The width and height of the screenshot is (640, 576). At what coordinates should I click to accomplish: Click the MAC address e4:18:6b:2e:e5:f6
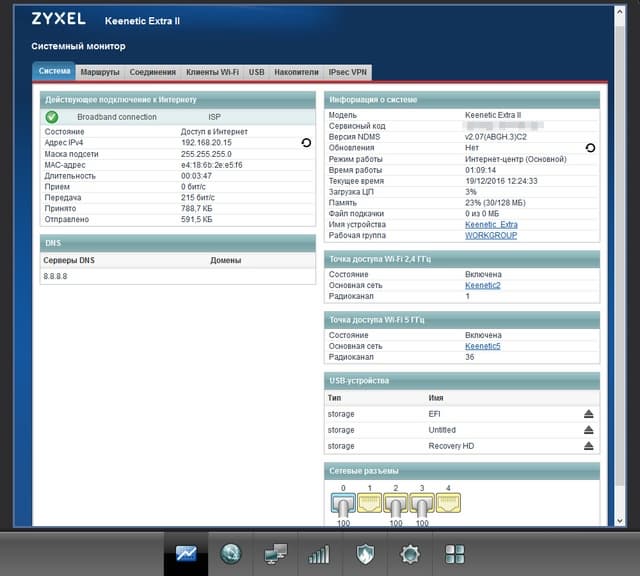tap(211, 165)
